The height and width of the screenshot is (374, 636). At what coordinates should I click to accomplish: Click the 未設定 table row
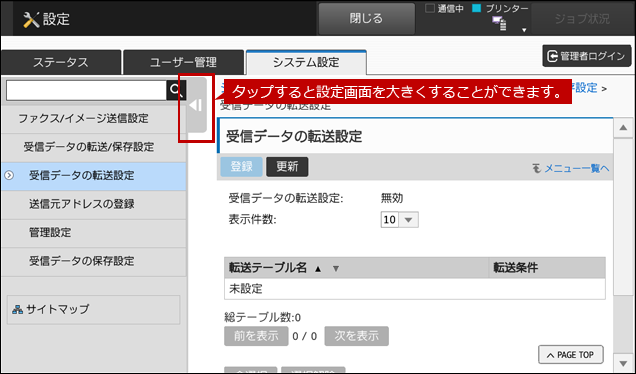click(x=415, y=289)
